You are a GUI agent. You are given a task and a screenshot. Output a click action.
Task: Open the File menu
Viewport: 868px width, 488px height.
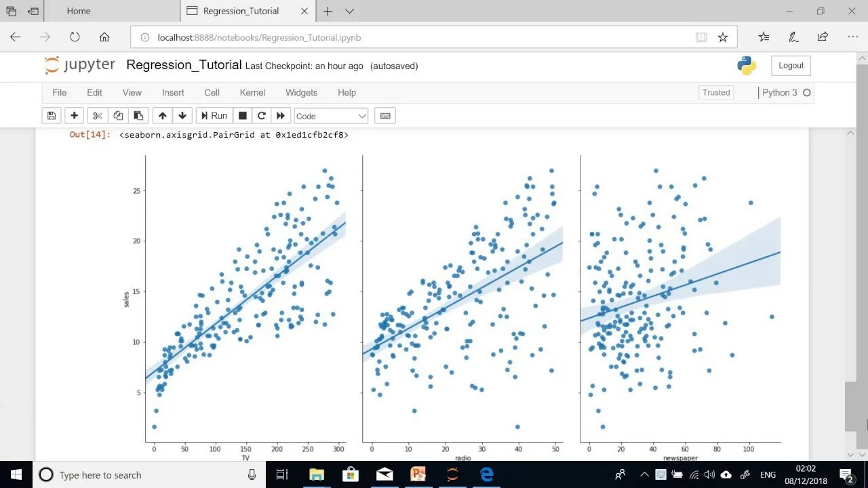click(60, 92)
